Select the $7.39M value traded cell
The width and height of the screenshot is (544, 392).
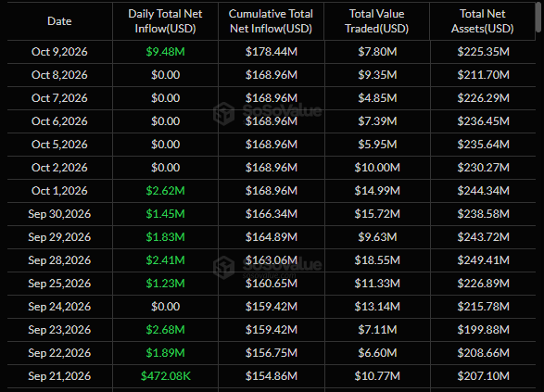377,121
